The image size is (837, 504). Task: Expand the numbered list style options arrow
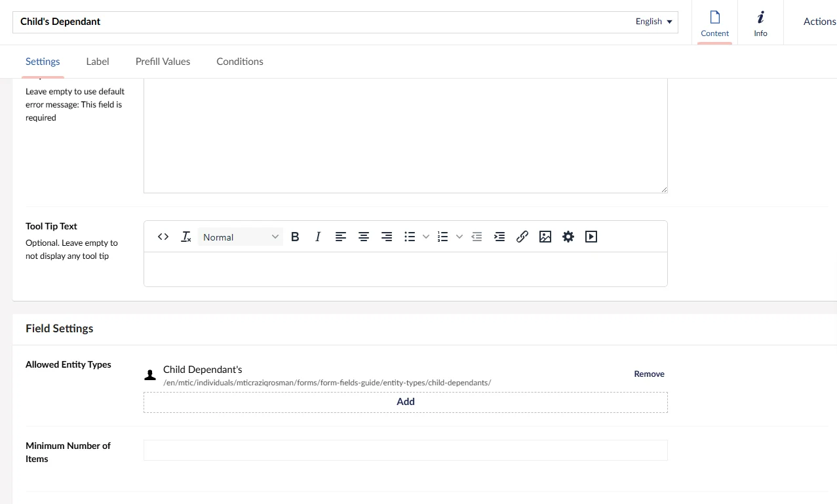[x=459, y=237]
